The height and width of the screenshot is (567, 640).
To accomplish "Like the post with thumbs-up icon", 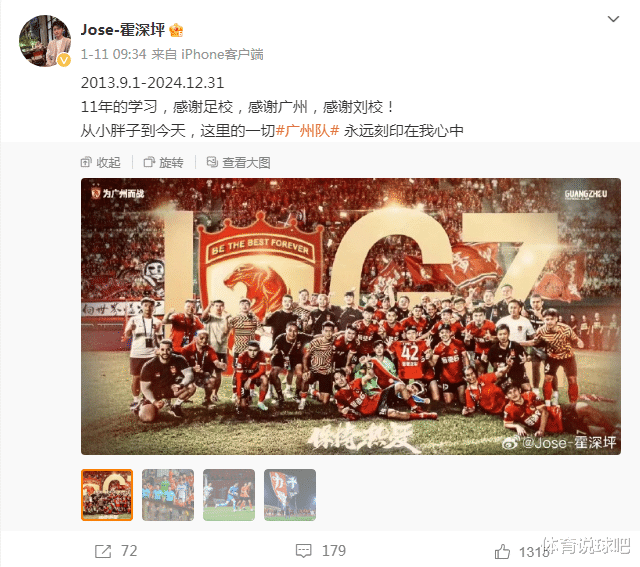I will [502, 551].
